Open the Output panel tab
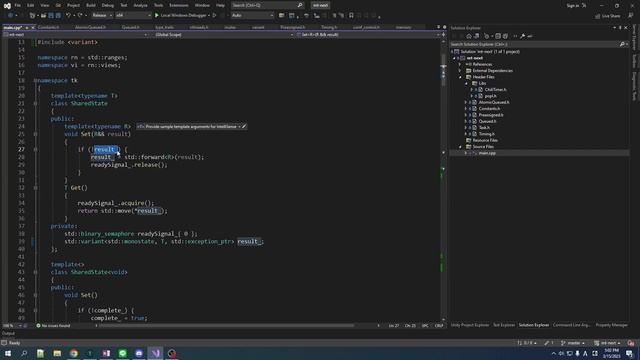Image resolution: width=640 pixels, height=360 pixels. (x=8, y=333)
